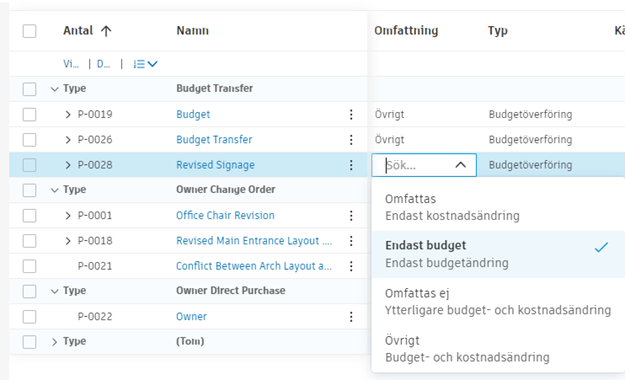The height and width of the screenshot is (380, 625).
Task: Click the Vi... link in the toolbar row
Action: [71, 64]
